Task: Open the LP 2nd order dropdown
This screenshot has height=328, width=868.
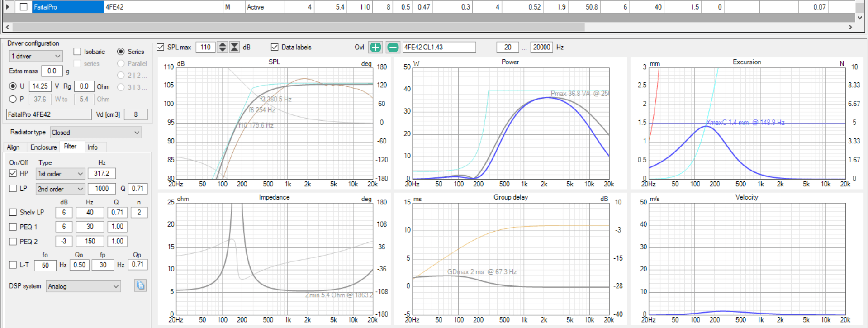Action: click(x=60, y=189)
